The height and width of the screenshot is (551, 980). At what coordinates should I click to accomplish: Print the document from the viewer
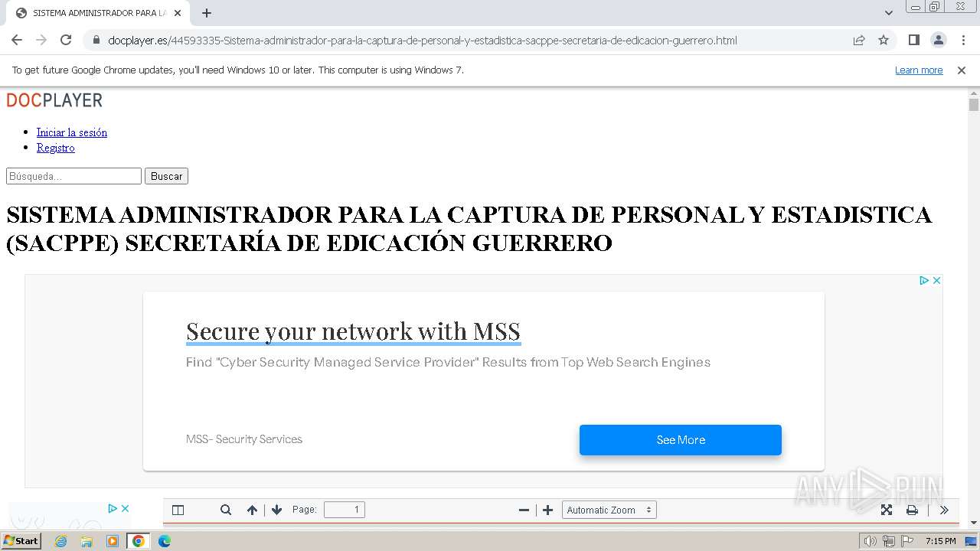click(x=912, y=510)
